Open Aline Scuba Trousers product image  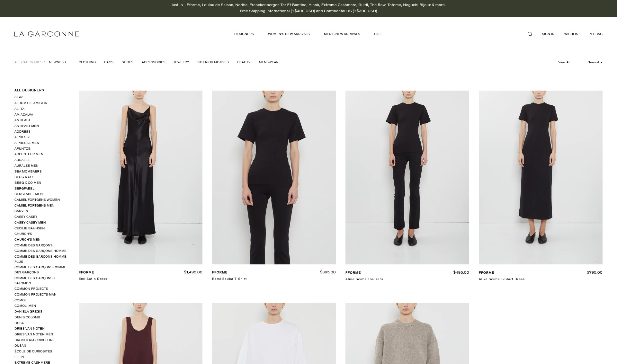click(407, 177)
